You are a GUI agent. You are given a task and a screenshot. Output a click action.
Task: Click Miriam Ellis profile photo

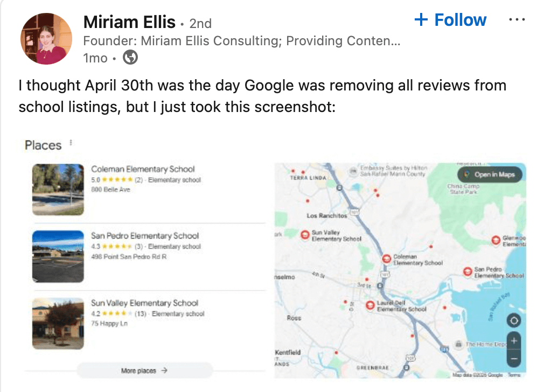pos(46,39)
